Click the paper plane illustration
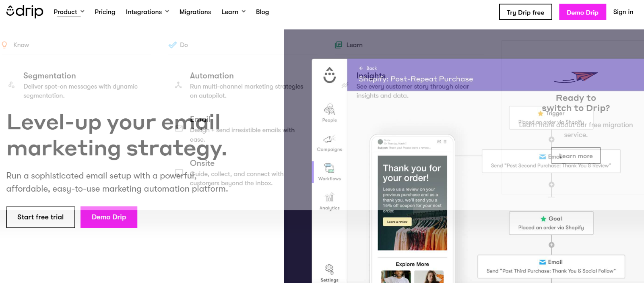 576,77
